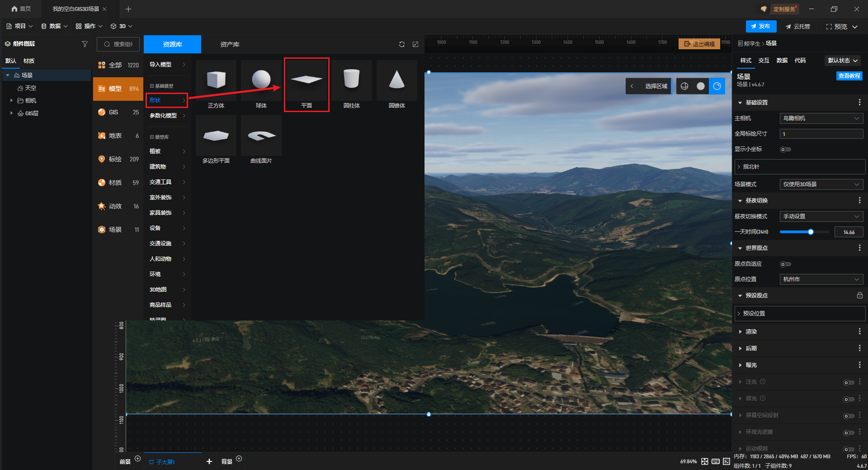
Task: Click the exit editing (退出编辑) button
Action: (699, 44)
